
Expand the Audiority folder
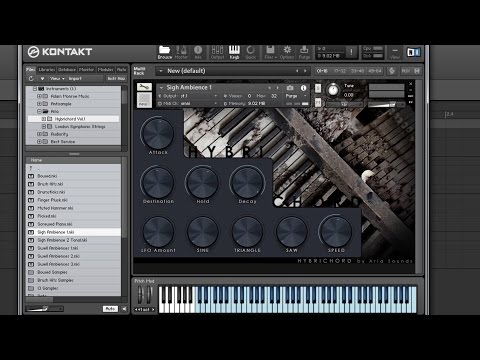tap(39, 134)
